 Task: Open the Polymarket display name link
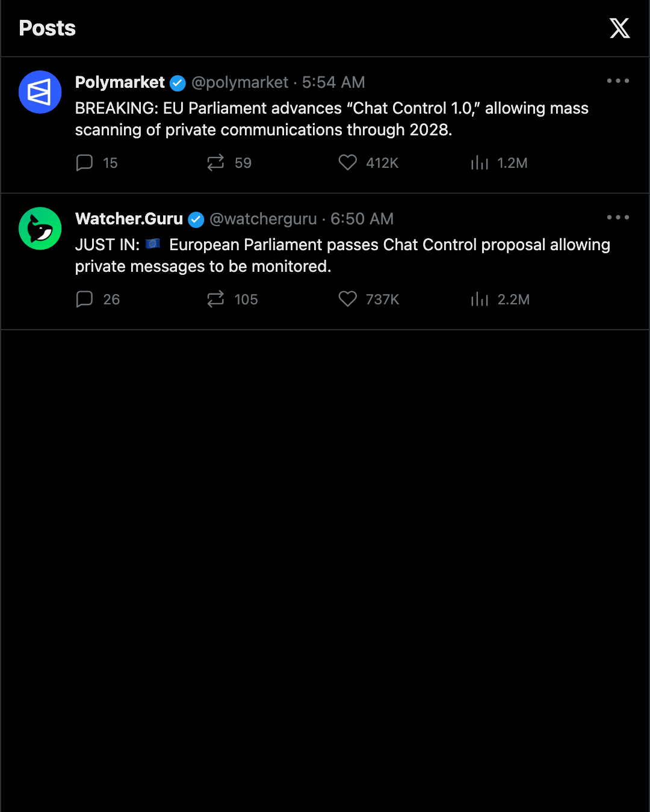(x=120, y=82)
